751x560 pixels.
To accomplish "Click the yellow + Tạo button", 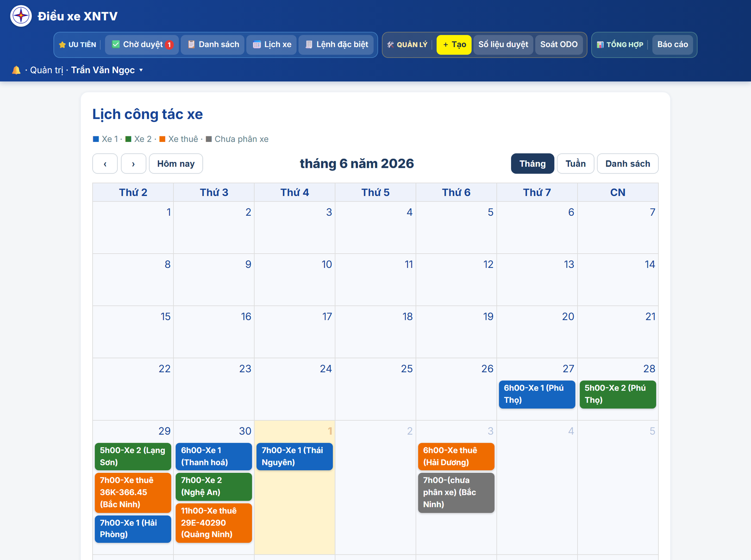I will (x=454, y=45).
